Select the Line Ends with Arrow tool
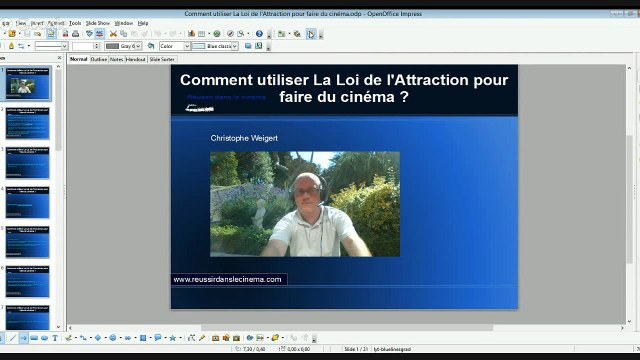640x360 pixels. [x=23, y=338]
